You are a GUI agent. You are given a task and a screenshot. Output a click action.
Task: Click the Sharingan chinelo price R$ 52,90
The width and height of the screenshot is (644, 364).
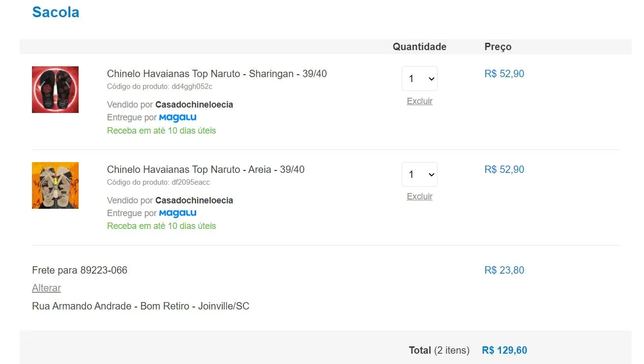pyautogui.click(x=504, y=73)
